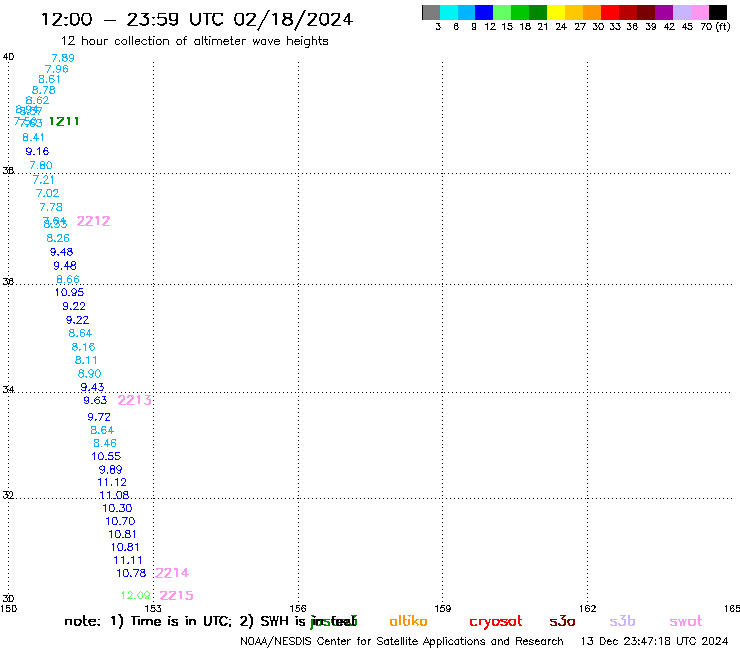
Task: Click the wave height value '8.66'
Action: (67, 279)
